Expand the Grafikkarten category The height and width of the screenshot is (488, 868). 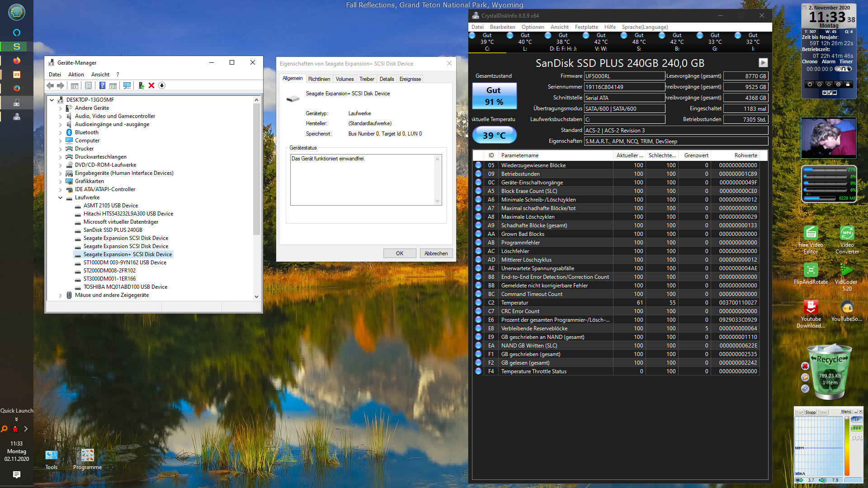coord(61,181)
